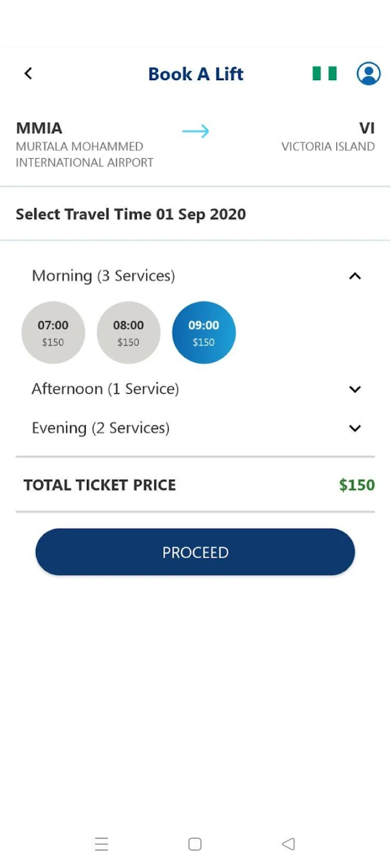Select the 08:00 $150 time slot
The image size is (391, 868).
tap(129, 333)
